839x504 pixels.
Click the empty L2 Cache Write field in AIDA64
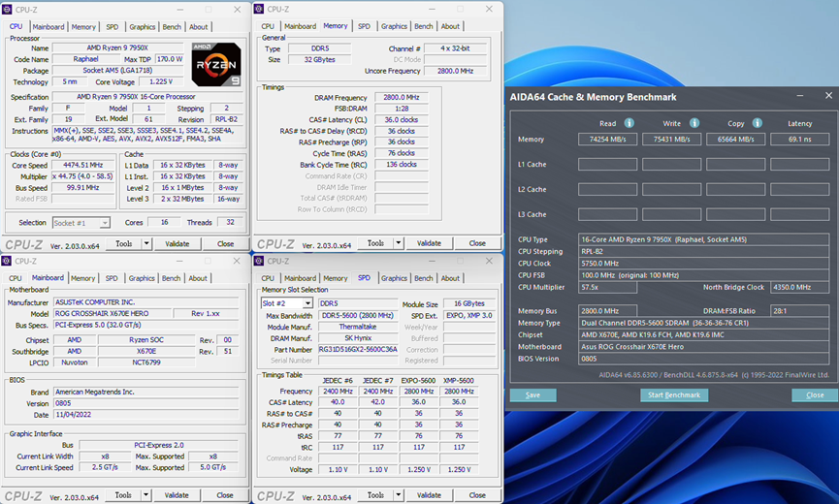(x=671, y=189)
